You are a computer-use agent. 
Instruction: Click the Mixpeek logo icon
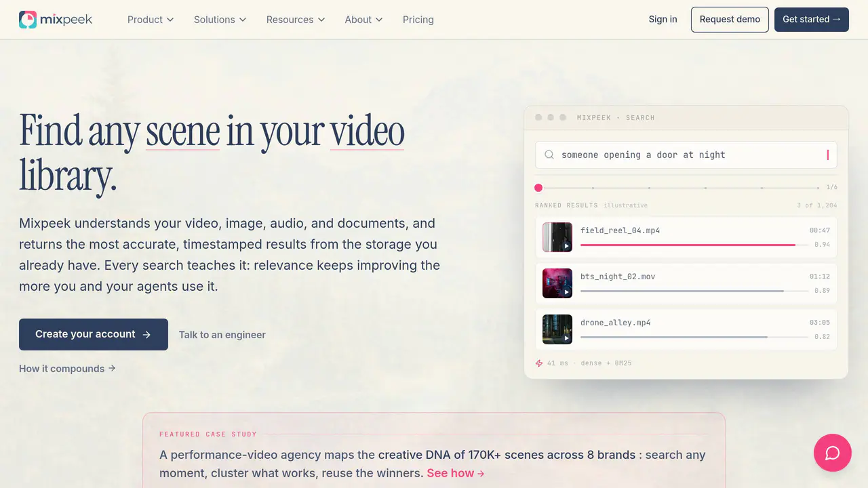coord(28,20)
